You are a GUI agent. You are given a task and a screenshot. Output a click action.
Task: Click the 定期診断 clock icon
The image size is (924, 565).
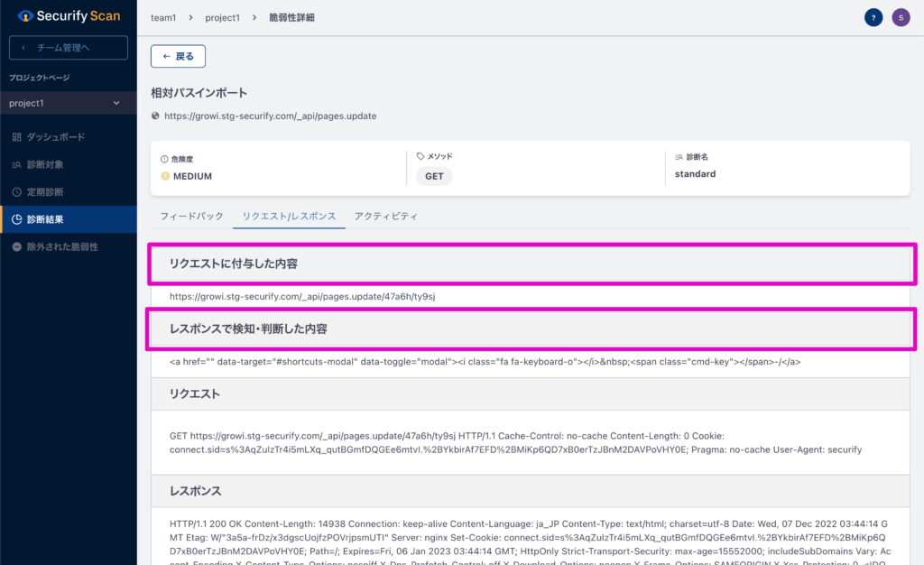(x=16, y=192)
